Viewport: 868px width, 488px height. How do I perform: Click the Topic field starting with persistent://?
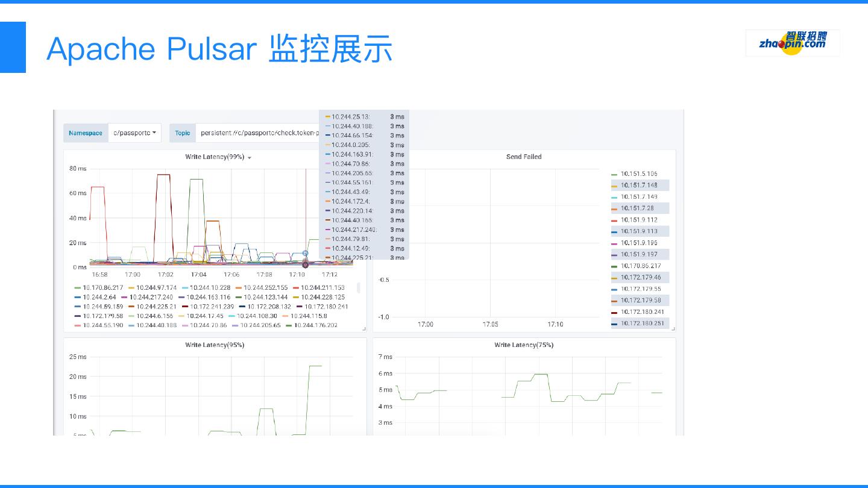point(257,133)
